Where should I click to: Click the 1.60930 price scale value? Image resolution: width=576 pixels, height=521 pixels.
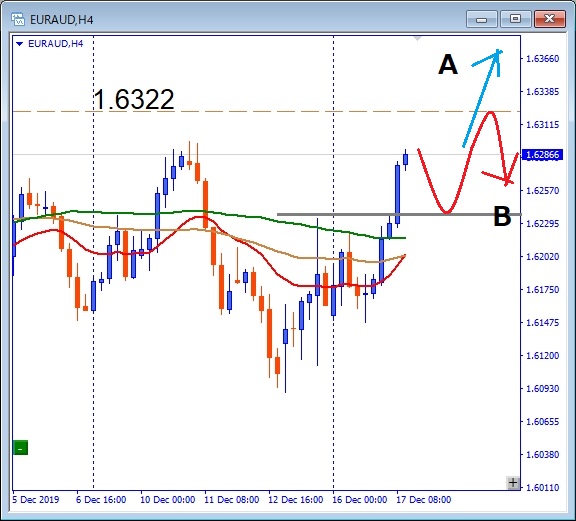[543, 389]
